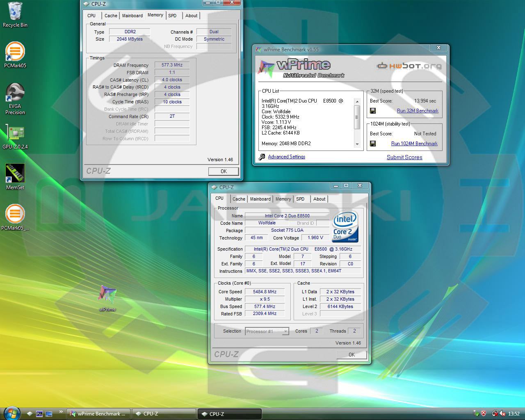The width and height of the screenshot is (525, 420).
Task: Open the MemSet desktop shortcut
Action: [15, 177]
